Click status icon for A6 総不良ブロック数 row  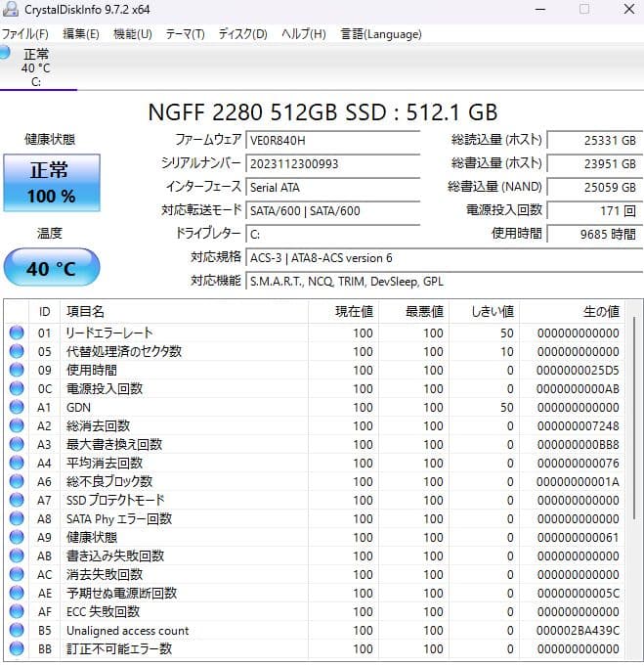pos(17,481)
